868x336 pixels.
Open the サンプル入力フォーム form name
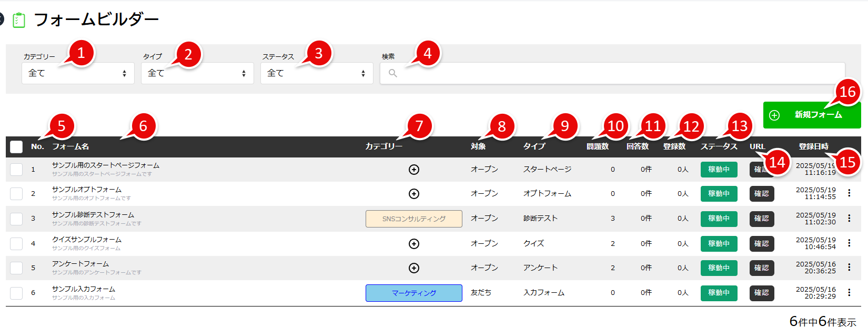[84, 289]
